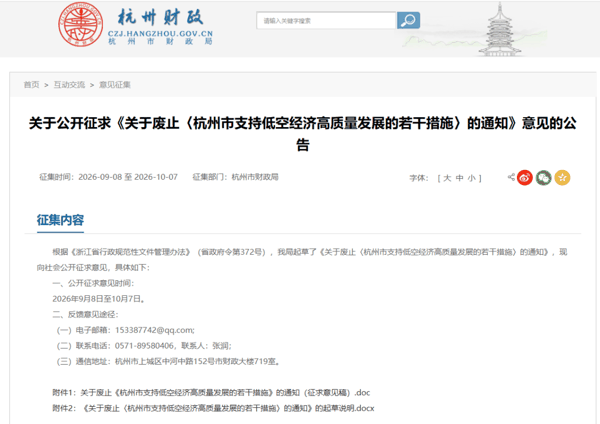Image resolution: width=600 pixels, height=424 pixels.
Task: Click the yellow star favorites icon
Action: click(x=562, y=178)
